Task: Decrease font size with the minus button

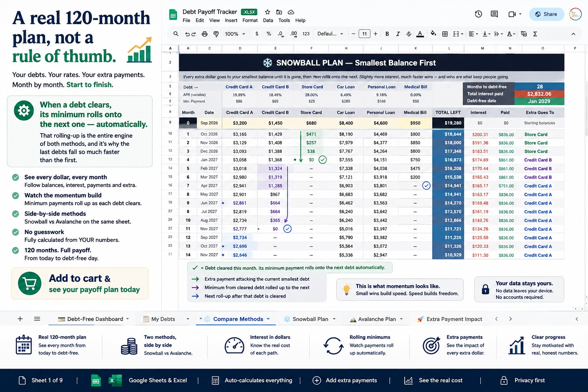Action: click(x=353, y=34)
